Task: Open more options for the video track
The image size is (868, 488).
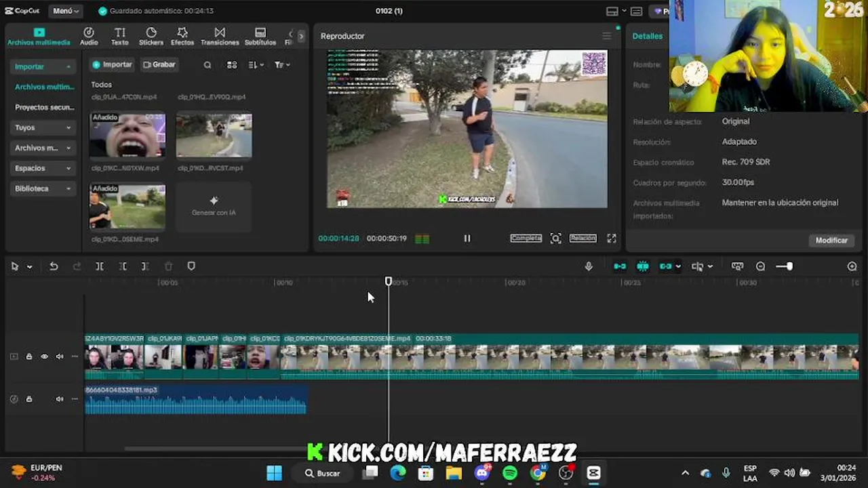Action: [75, 357]
